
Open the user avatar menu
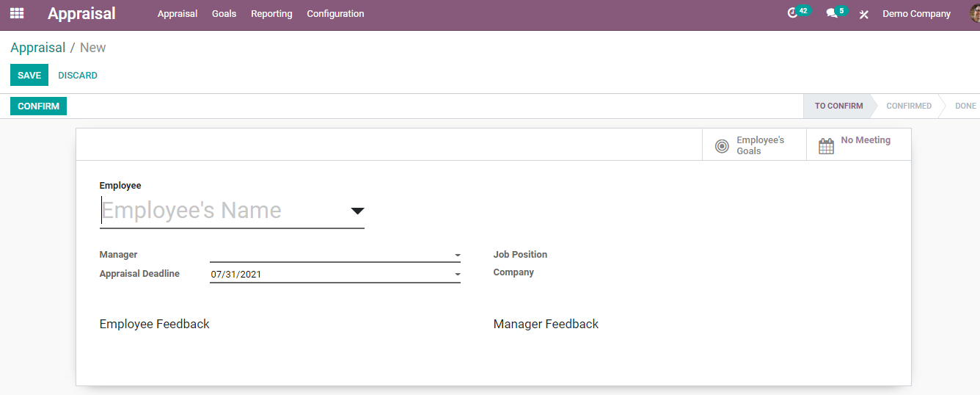pyautogui.click(x=975, y=13)
